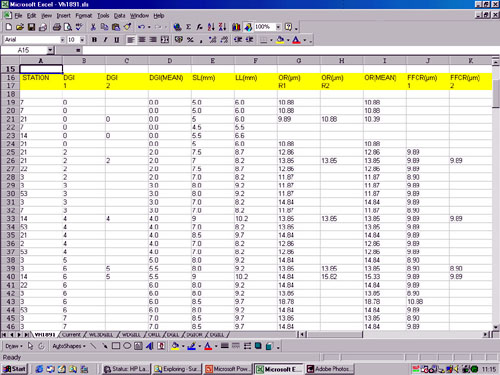Click the Office Assistant help icon
Image resolution: width=500 pixels, height=375 pixels.
[x=289, y=27]
